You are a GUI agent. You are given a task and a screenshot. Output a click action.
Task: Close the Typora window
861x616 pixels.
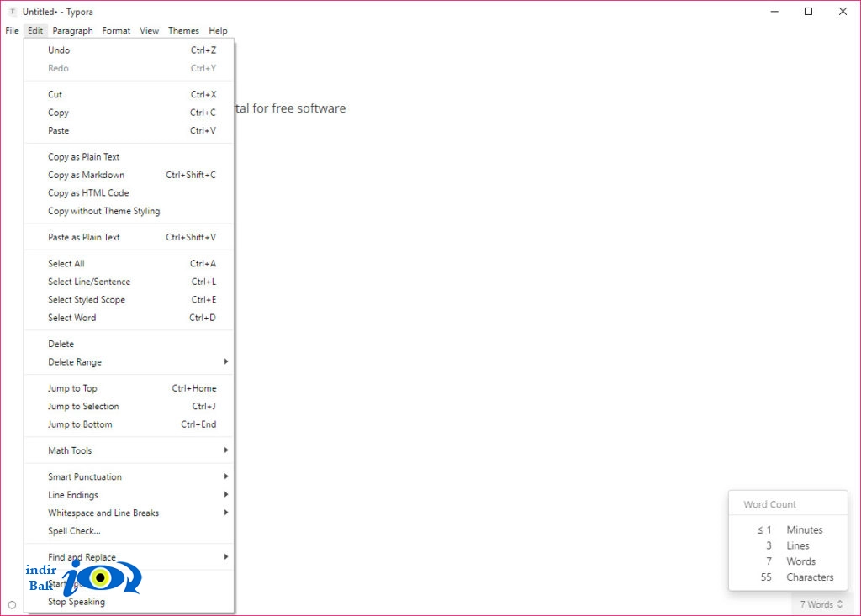point(843,12)
